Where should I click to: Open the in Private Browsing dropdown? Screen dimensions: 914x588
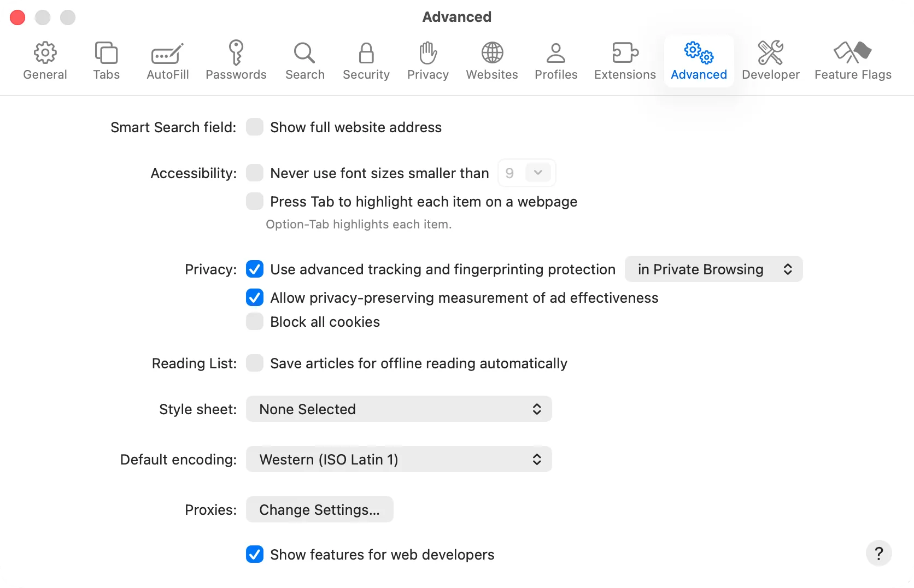(x=713, y=269)
